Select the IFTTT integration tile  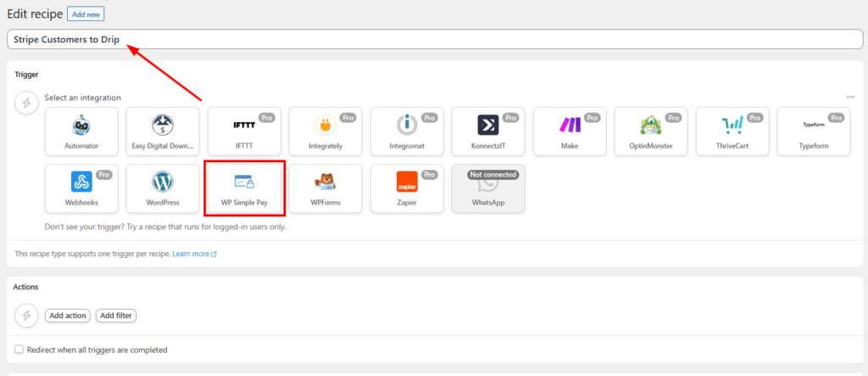coord(244,131)
